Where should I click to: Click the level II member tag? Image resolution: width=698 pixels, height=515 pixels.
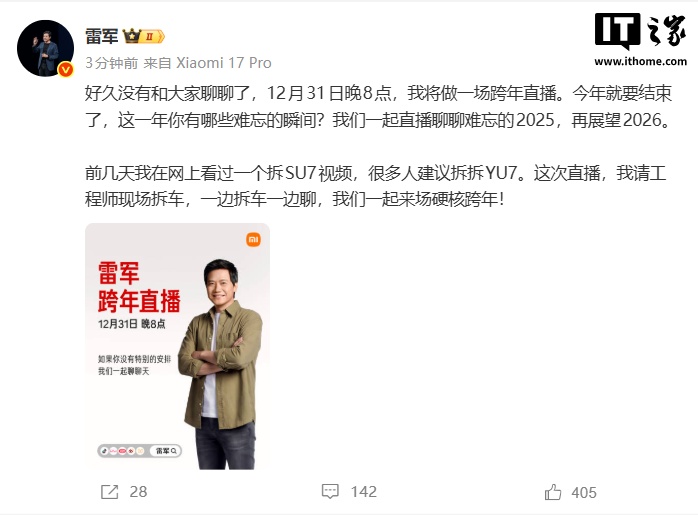coord(153,36)
